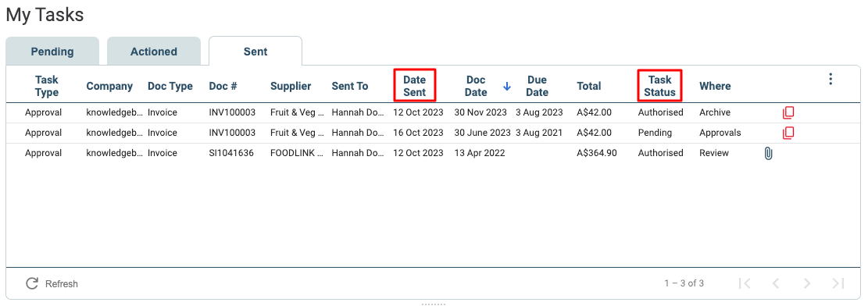The image size is (868, 306).
Task: Click the copy icon on Approvals row
Action: point(788,133)
